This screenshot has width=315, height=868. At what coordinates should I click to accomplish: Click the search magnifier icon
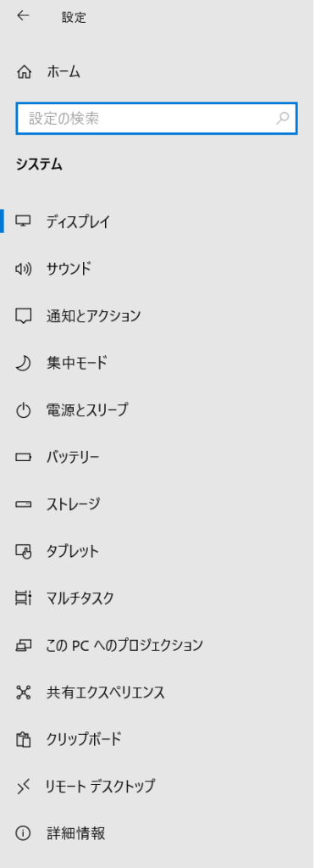click(x=282, y=118)
